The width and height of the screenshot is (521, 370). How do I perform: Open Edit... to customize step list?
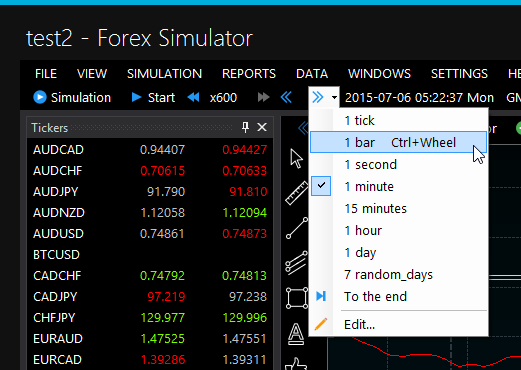[x=399, y=324]
